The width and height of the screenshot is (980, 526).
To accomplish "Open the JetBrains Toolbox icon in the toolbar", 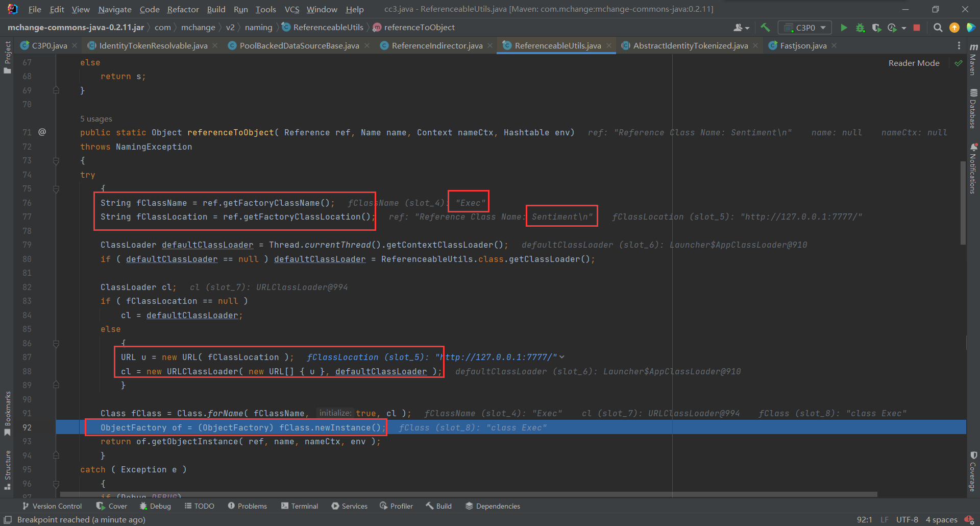I will [x=971, y=28].
